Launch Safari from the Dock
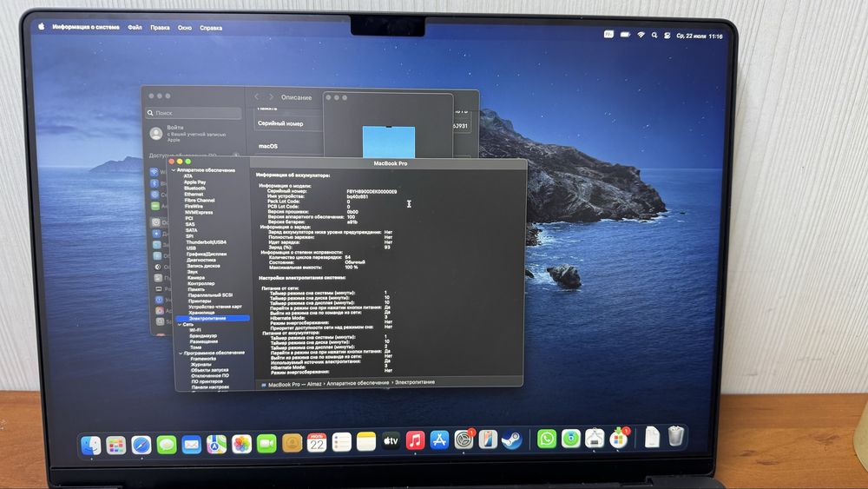868x489 pixels. [x=141, y=444]
